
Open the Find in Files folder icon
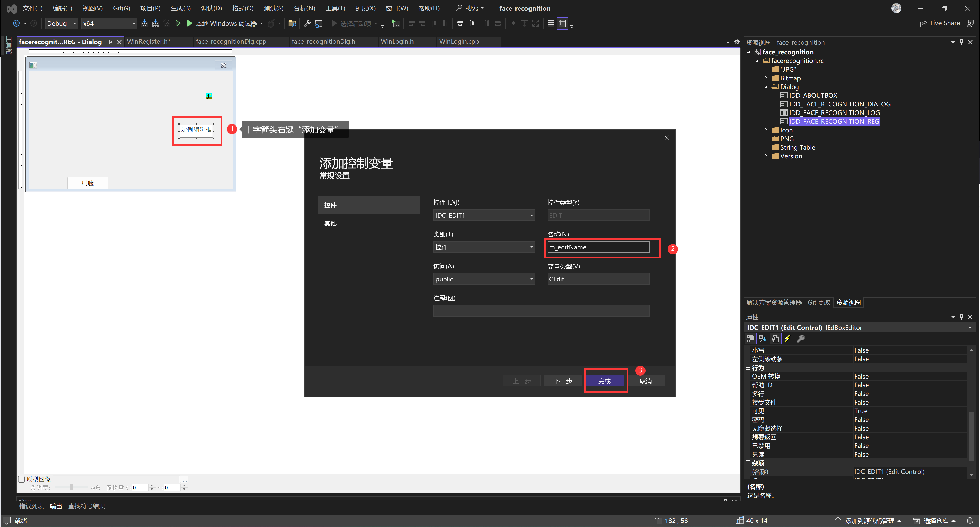pyautogui.click(x=292, y=24)
